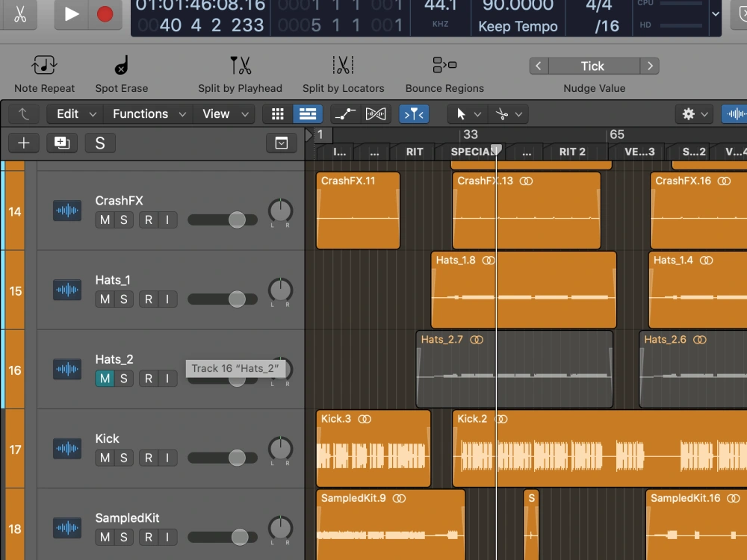Click the SampledKit pan knob

280,528
